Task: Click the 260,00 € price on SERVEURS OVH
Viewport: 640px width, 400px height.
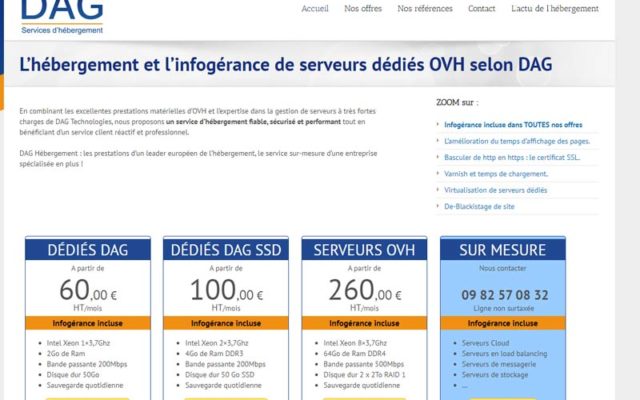Action: point(364,290)
